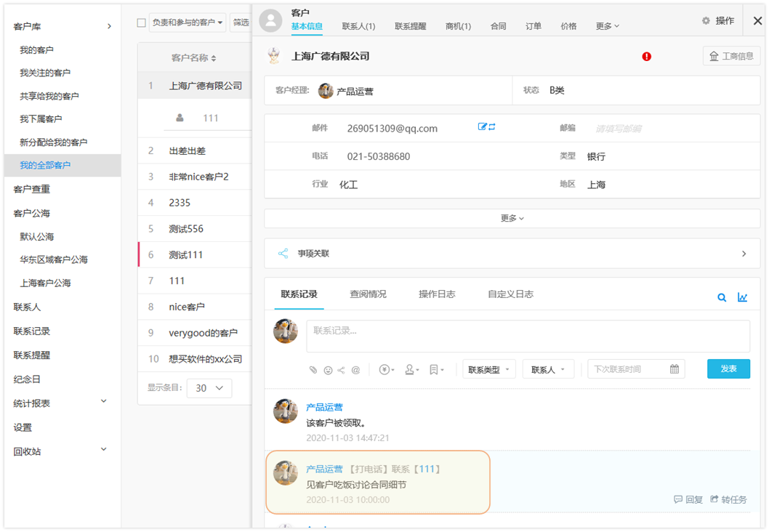Click the edit icon beside the email
769x532 pixels.
[x=482, y=127]
